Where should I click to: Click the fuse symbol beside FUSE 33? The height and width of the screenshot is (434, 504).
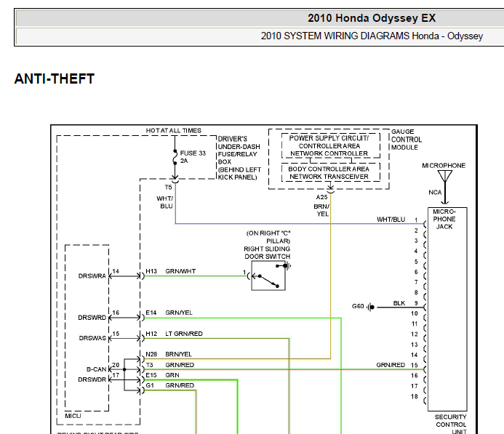[175, 157]
